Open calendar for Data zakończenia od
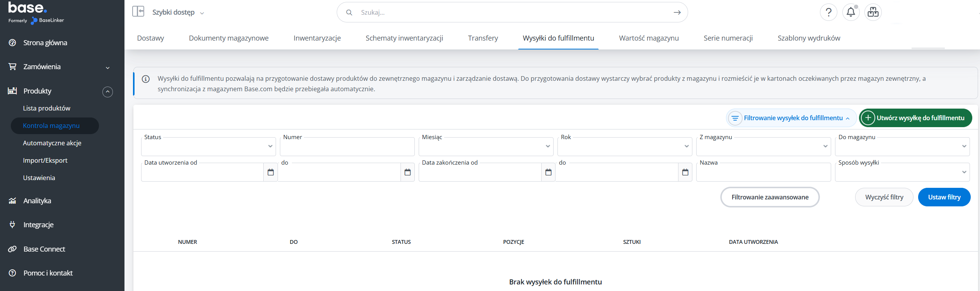The width and height of the screenshot is (980, 291). point(548,172)
